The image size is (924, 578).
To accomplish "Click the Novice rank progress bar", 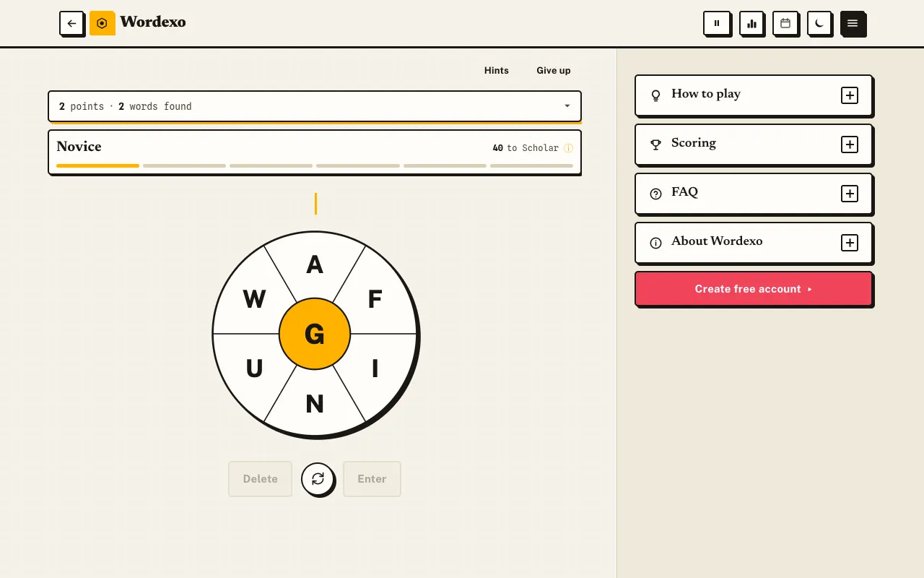I will pyautogui.click(x=315, y=165).
